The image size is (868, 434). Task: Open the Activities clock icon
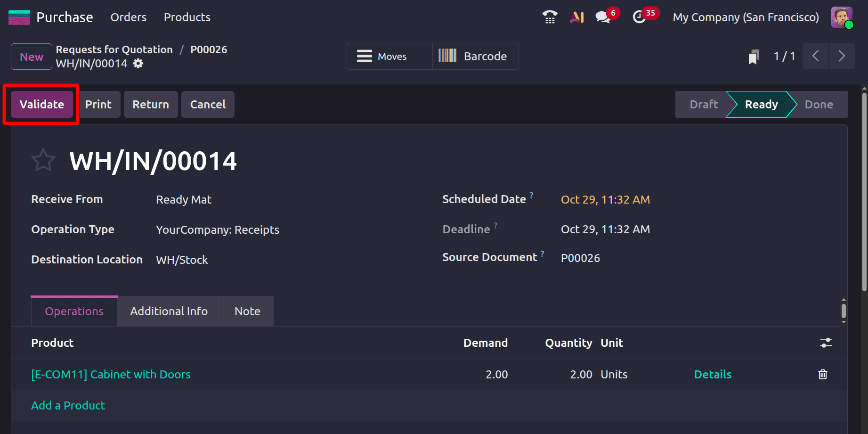pyautogui.click(x=639, y=17)
